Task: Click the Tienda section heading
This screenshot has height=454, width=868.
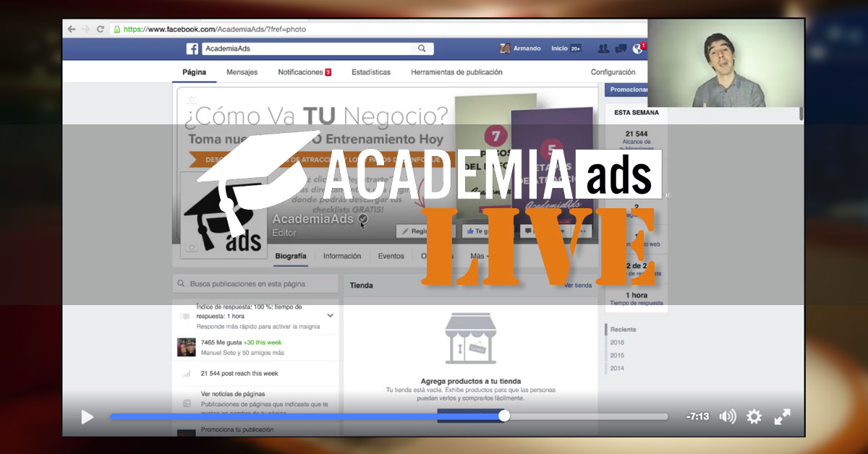Action: (x=361, y=286)
